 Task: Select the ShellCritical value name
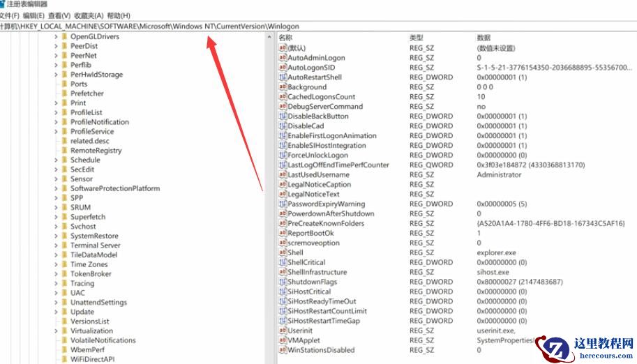(307, 262)
